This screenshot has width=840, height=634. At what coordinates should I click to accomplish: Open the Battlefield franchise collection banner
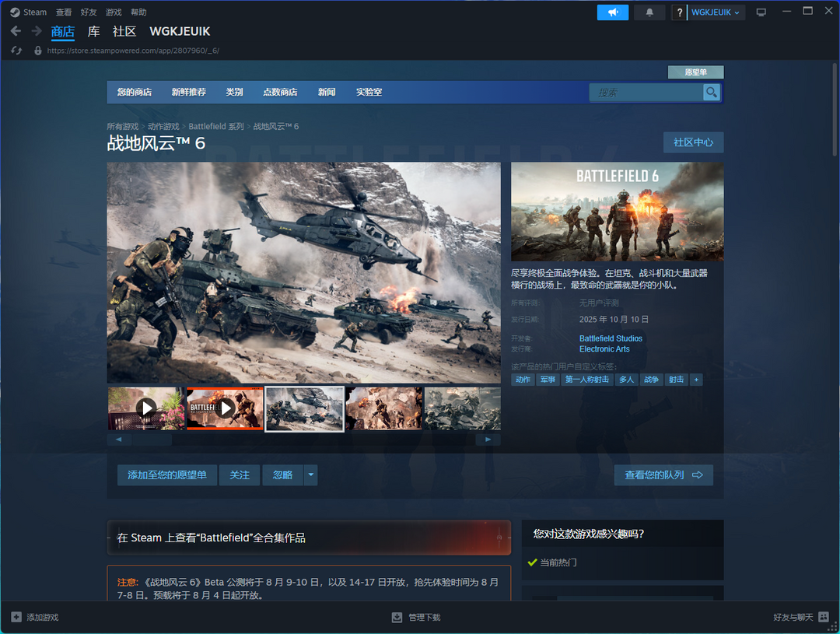(309, 538)
